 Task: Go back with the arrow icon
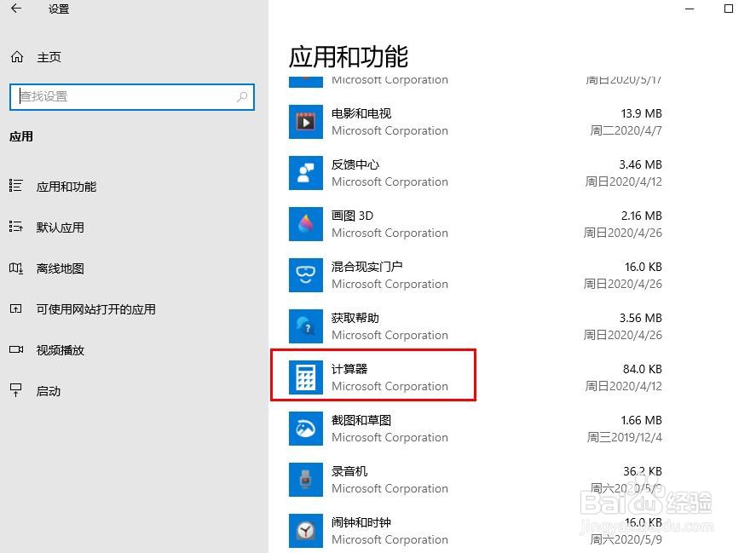coord(16,9)
